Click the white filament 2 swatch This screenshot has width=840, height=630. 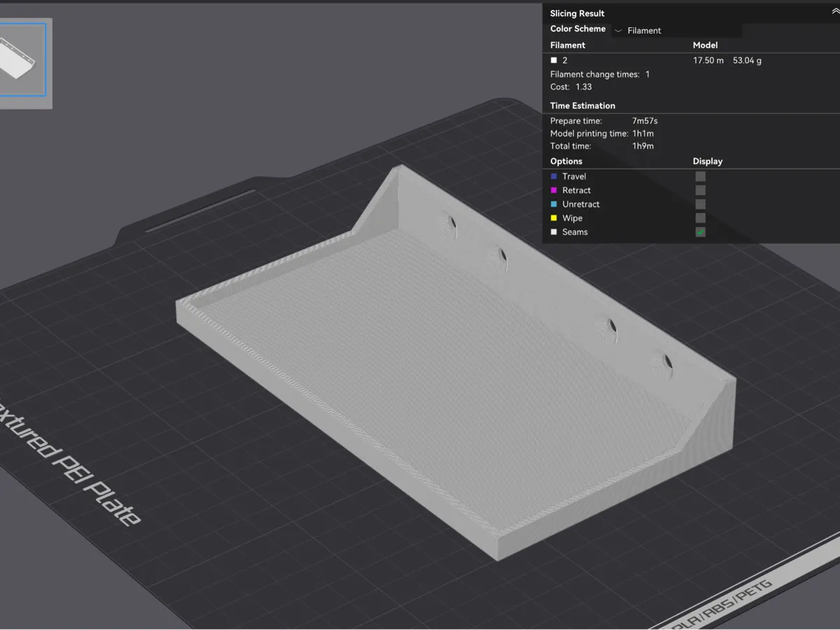[554, 61]
